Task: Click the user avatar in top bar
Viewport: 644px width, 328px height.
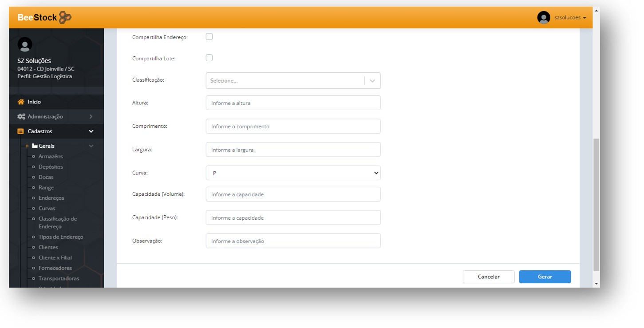Action: [x=543, y=18]
